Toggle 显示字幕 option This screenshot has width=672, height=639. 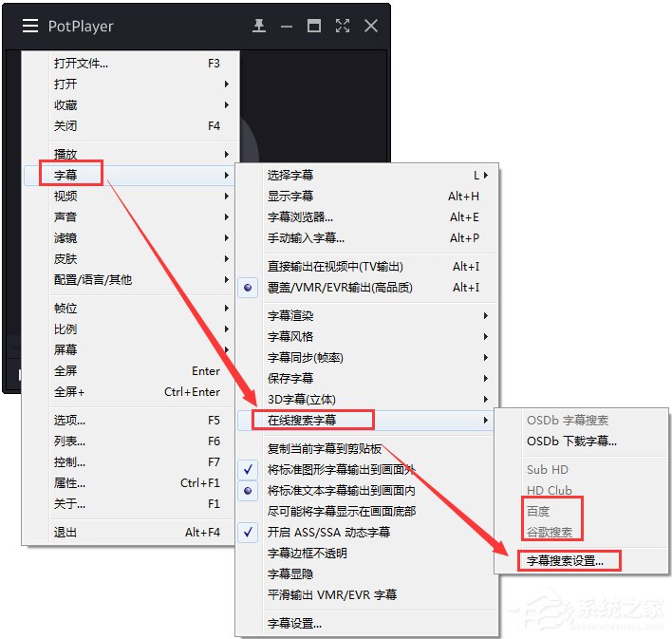(x=367, y=196)
